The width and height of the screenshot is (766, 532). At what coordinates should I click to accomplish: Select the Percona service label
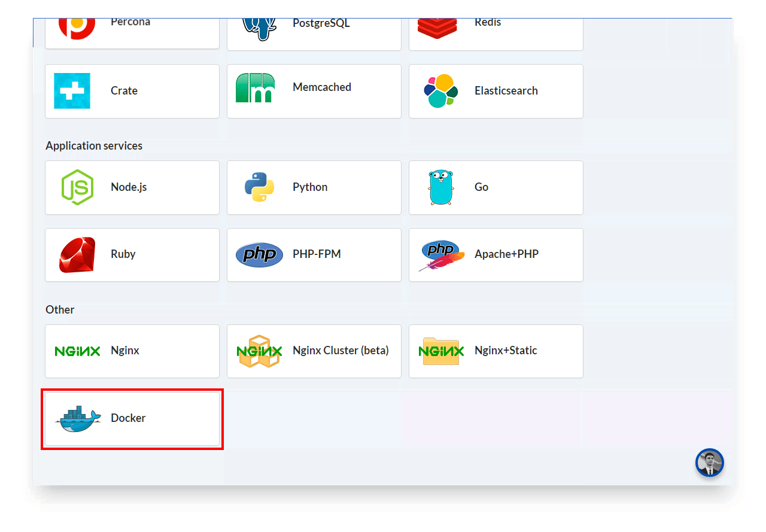[130, 22]
